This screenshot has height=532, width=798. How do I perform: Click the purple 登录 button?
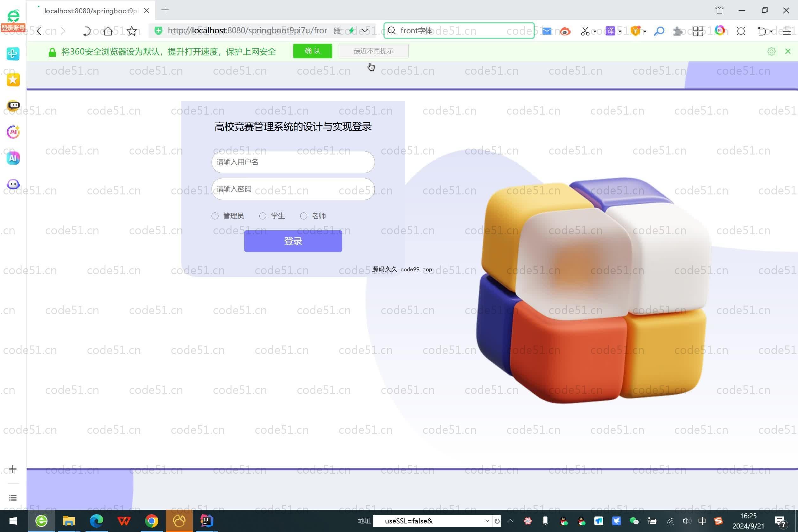pyautogui.click(x=293, y=241)
